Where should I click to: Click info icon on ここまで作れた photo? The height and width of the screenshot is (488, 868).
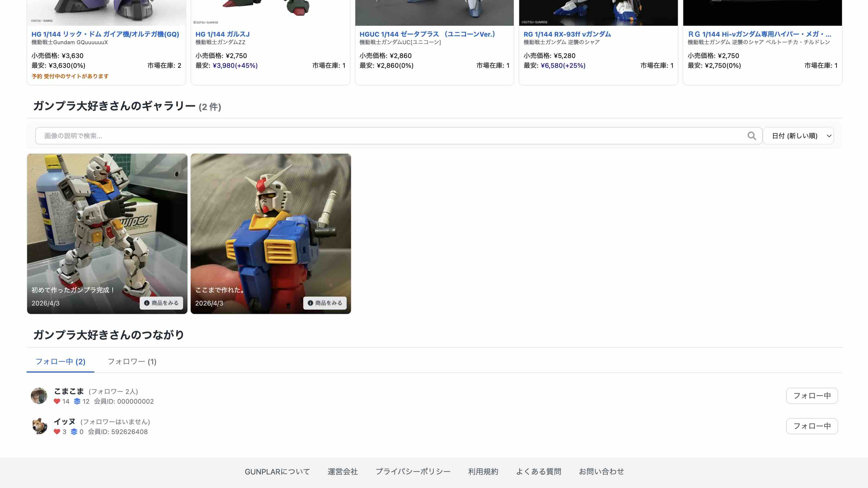tap(310, 303)
